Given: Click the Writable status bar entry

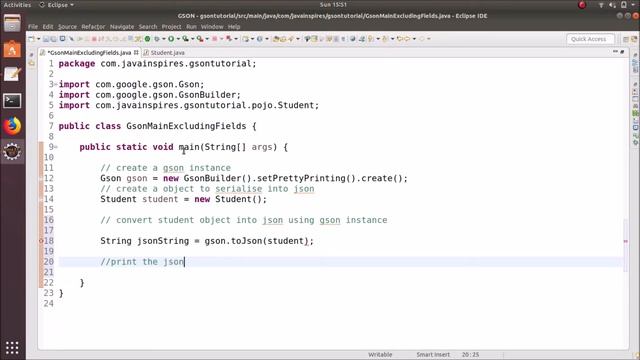Looking at the screenshot, I should click(380, 354).
